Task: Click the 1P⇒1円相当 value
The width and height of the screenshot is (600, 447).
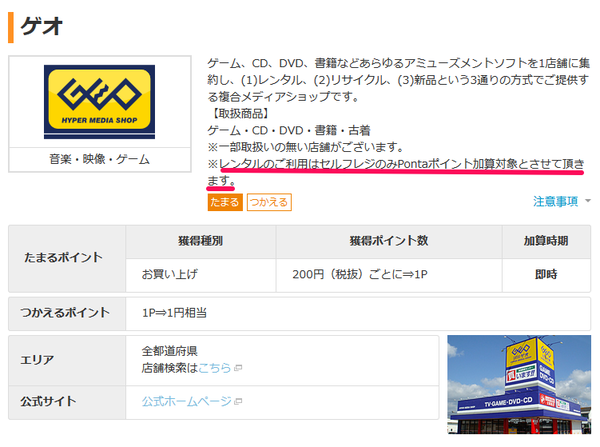Action: [x=174, y=313]
